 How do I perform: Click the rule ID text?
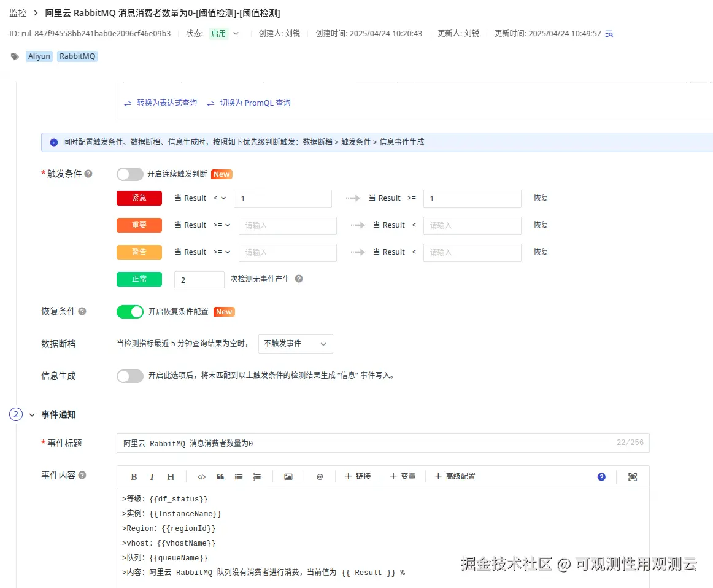coord(90,33)
